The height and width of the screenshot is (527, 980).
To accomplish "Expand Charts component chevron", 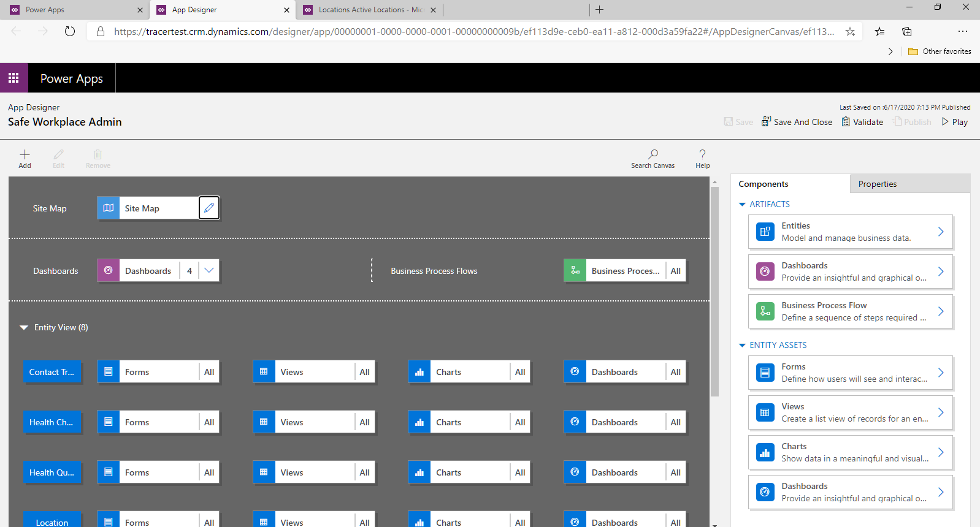I will [x=941, y=452].
